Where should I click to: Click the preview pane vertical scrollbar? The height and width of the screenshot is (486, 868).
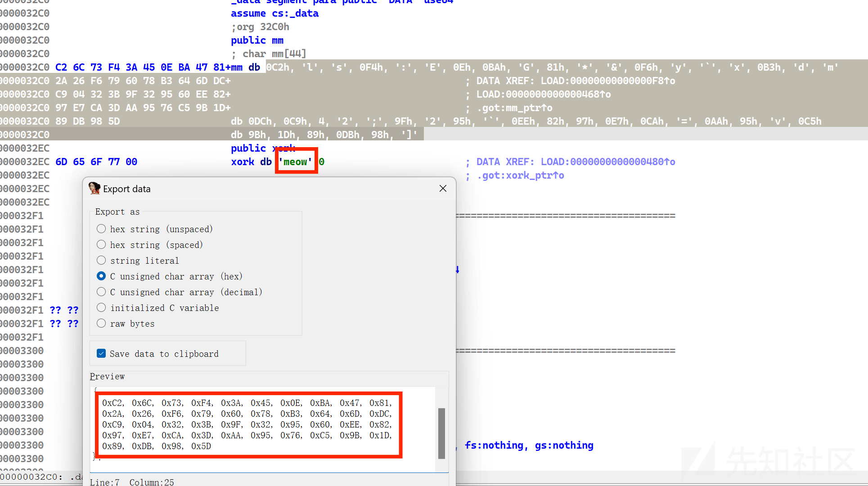click(x=441, y=433)
